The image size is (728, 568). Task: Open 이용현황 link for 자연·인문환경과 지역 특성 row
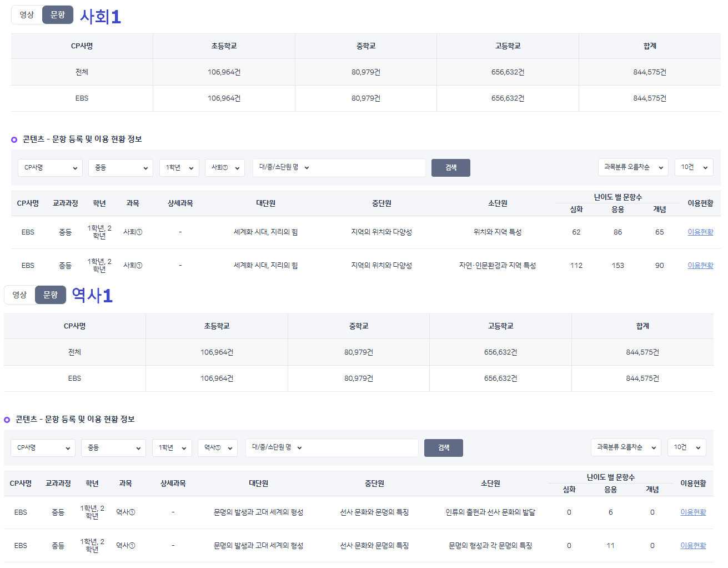[x=700, y=266]
